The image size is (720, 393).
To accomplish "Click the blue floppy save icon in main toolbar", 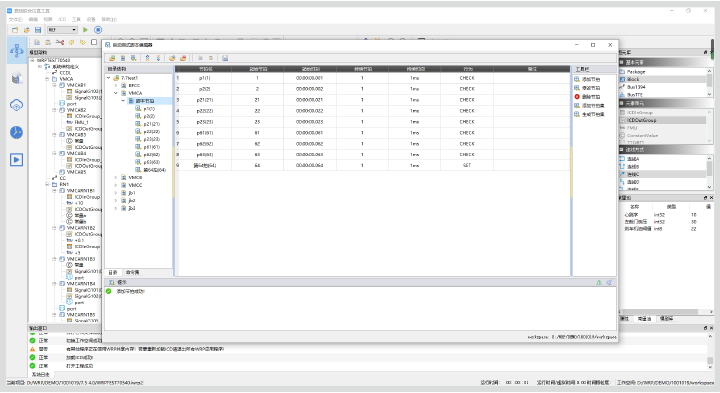I will tap(38, 30).
